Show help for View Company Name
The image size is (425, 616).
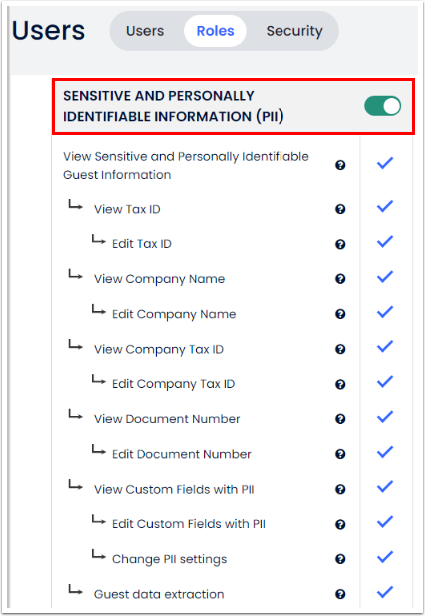pos(340,279)
